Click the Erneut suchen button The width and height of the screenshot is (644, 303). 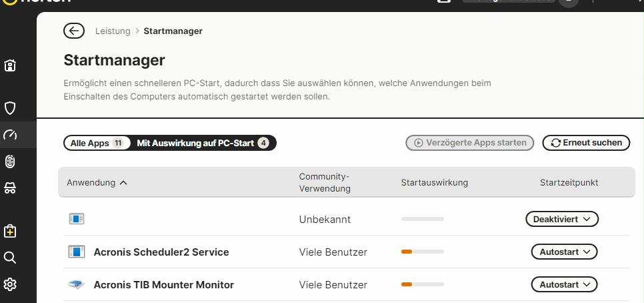coord(586,143)
